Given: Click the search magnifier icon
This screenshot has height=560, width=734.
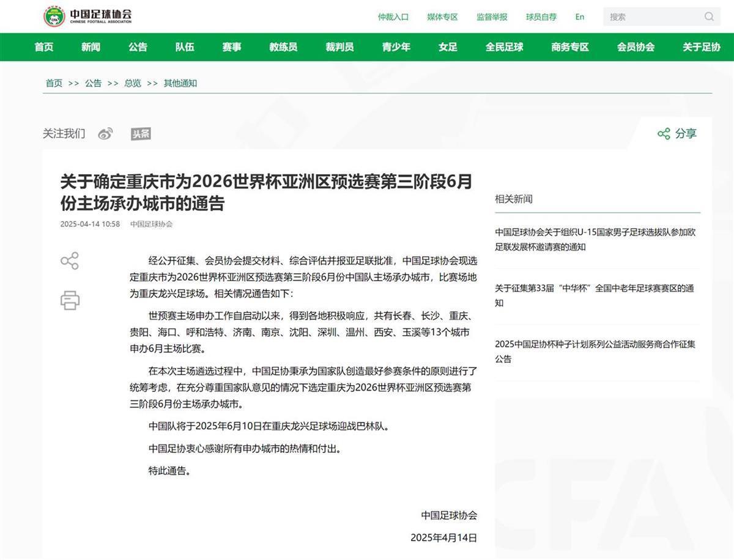Looking at the screenshot, I should click(709, 17).
